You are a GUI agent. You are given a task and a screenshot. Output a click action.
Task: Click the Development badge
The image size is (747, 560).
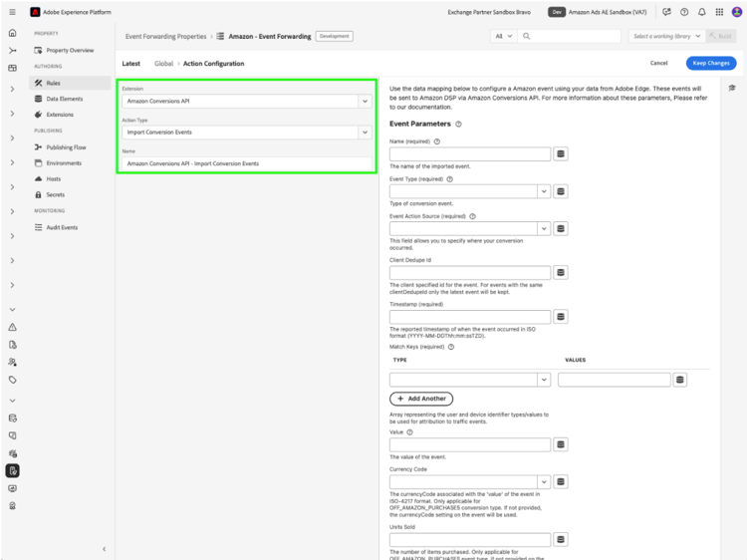(x=334, y=36)
